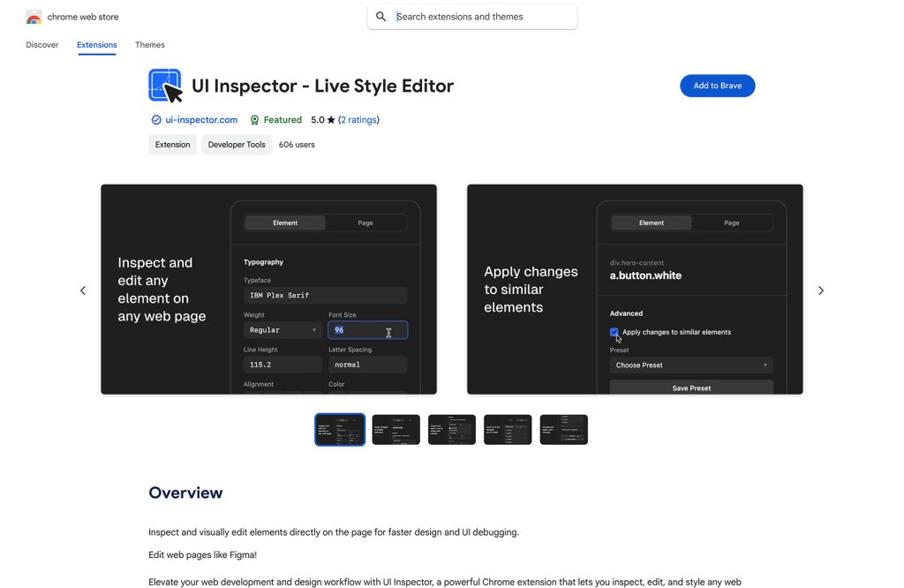Image resolution: width=904 pixels, height=588 pixels.
Task: Open the ui-inspector.com link
Action: [201, 120]
